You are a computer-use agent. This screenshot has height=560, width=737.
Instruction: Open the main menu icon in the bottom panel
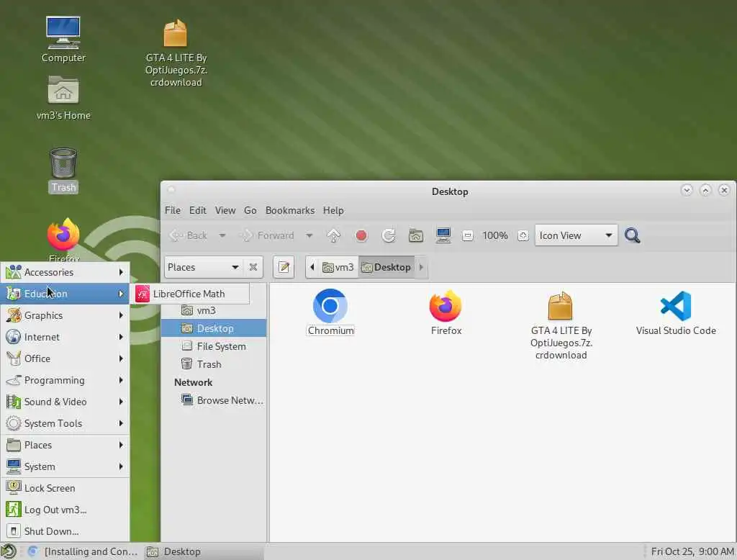(x=9, y=551)
